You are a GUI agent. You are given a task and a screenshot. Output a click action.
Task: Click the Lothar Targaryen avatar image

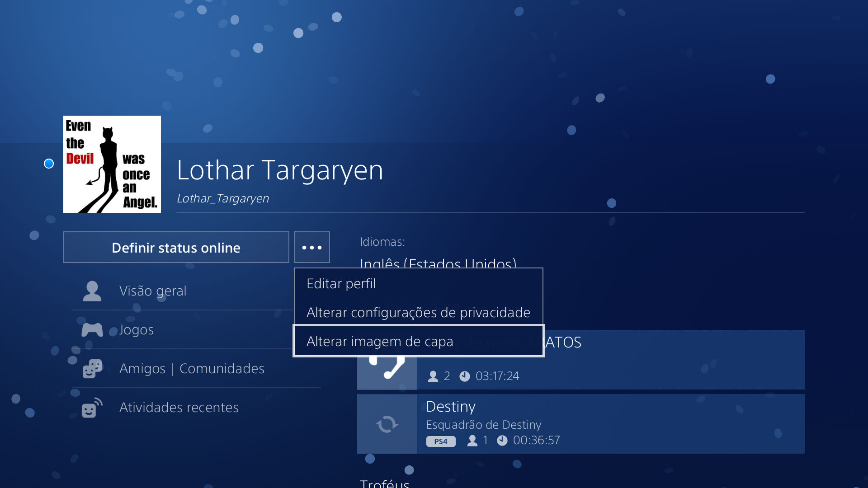click(x=112, y=164)
